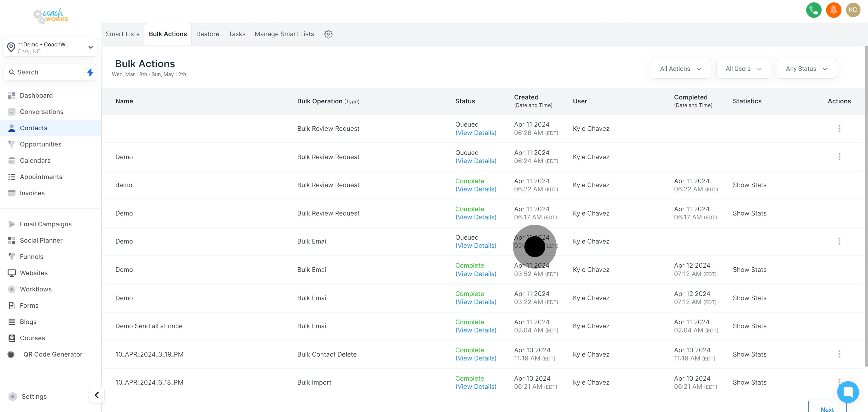
Task: Switch to the Smart Lists tab
Action: click(122, 34)
